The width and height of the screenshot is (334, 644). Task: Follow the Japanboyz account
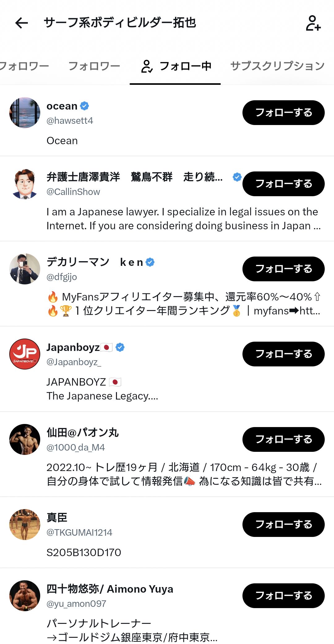pyautogui.click(x=284, y=354)
